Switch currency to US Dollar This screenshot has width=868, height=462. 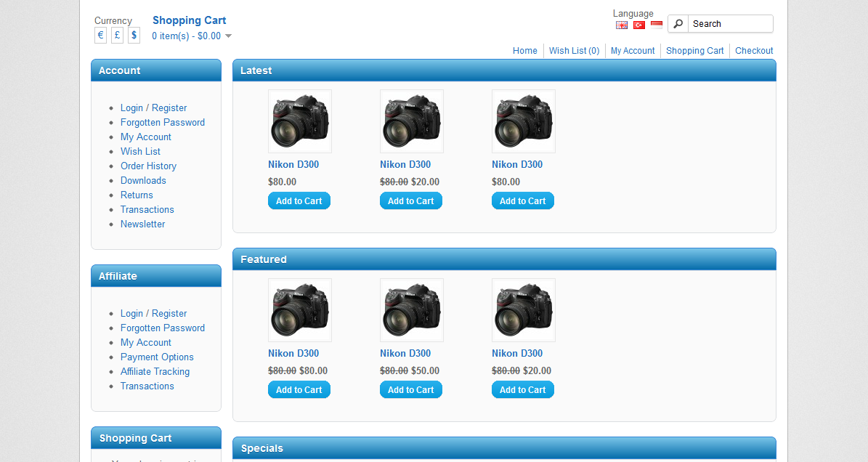134,36
